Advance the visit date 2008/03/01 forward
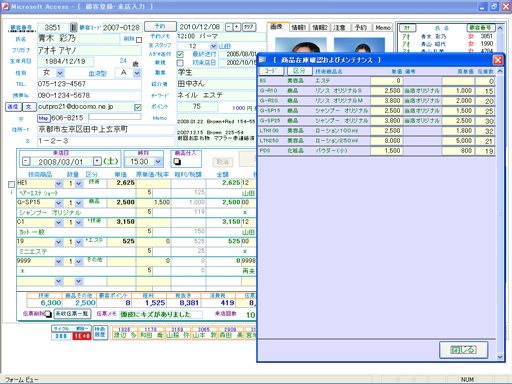The image size is (512, 384). [97, 162]
